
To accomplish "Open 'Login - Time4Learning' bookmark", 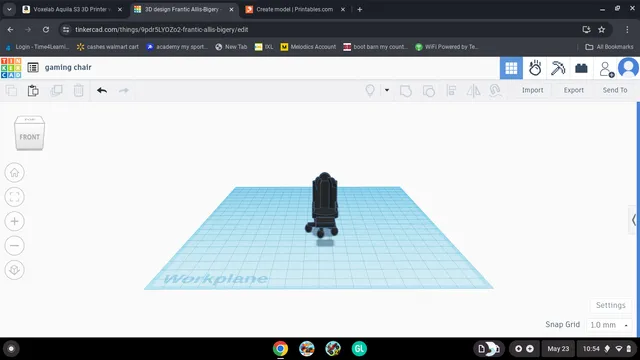I will (37, 47).
